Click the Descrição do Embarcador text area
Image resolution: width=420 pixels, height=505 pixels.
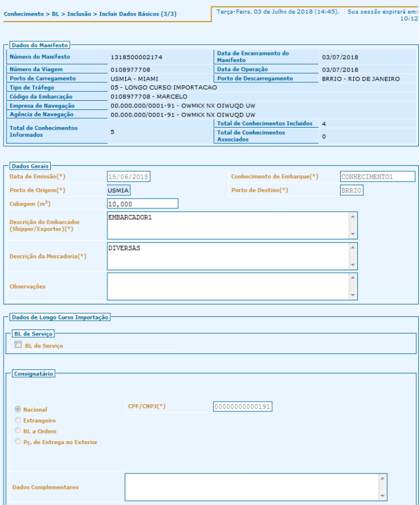[227, 225]
